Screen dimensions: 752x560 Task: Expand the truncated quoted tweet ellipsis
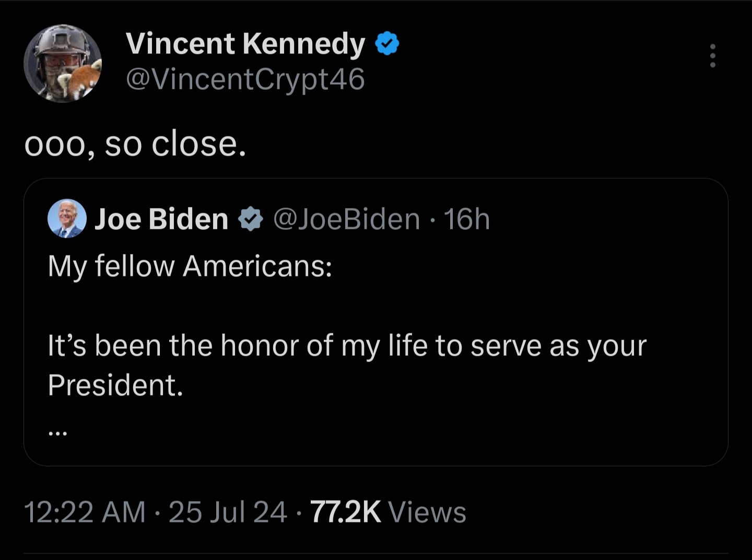tap(57, 433)
